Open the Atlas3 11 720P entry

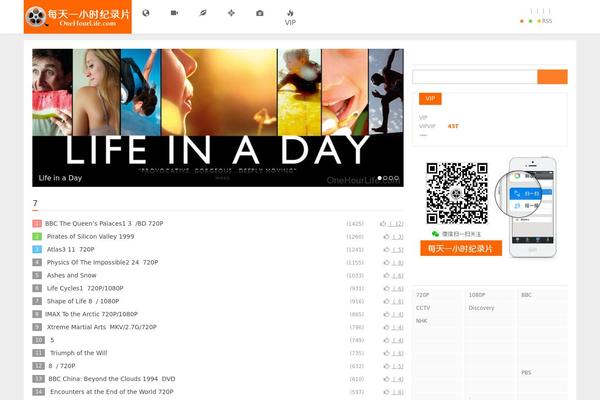coord(70,250)
